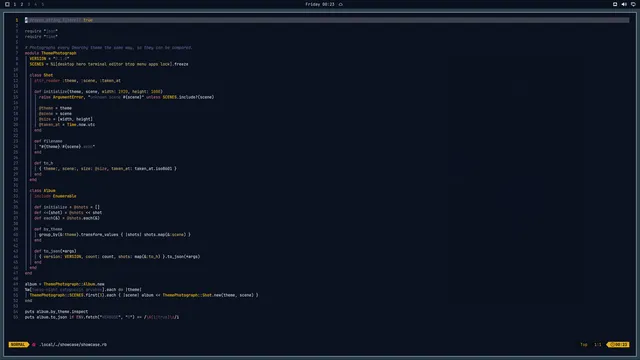This screenshot has width=640, height=360.
Task: Open the volume speaker icon in tray
Action: (x=624, y=4)
